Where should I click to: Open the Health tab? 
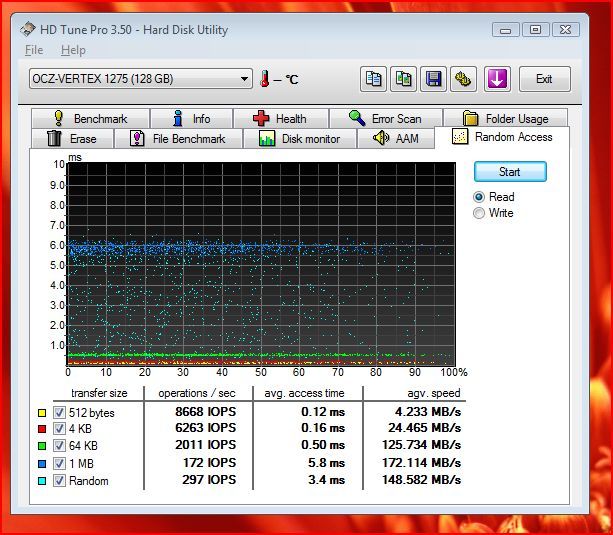[280, 118]
